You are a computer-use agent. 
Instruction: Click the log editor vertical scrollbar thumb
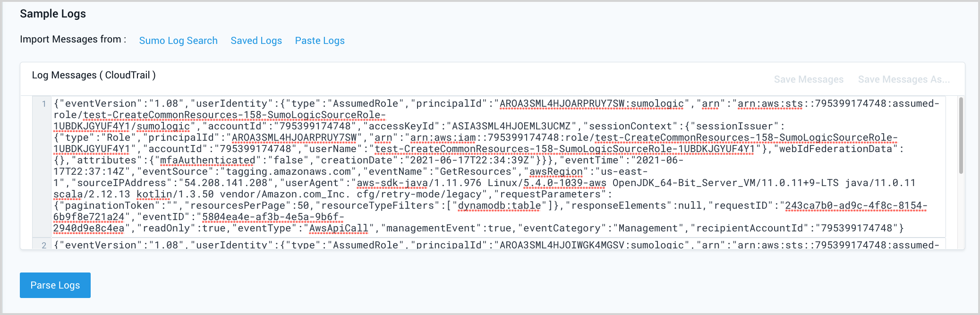coord(961,135)
